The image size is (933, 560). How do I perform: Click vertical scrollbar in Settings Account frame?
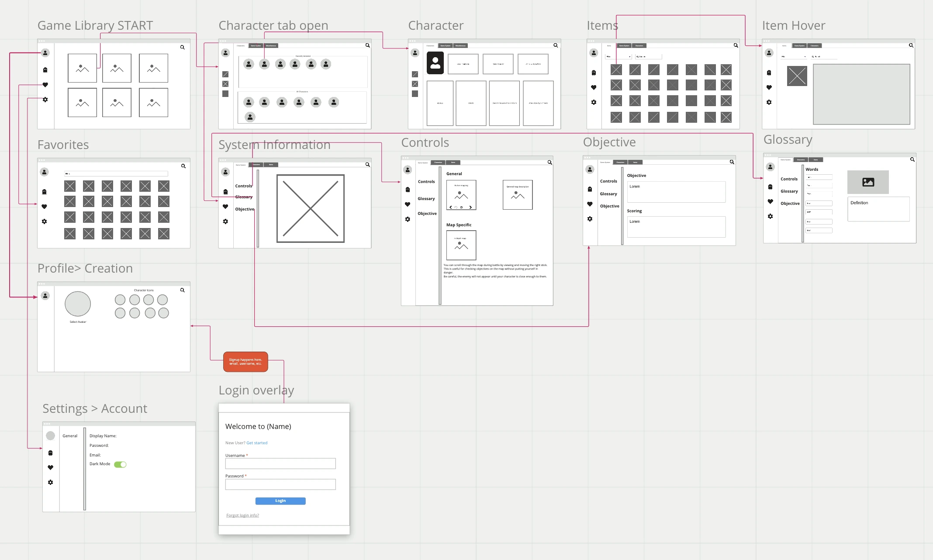[85, 469]
